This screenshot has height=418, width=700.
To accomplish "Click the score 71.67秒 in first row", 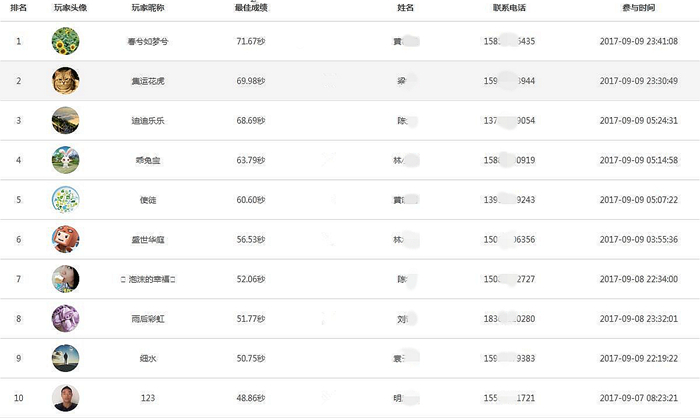I will coord(251,41).
